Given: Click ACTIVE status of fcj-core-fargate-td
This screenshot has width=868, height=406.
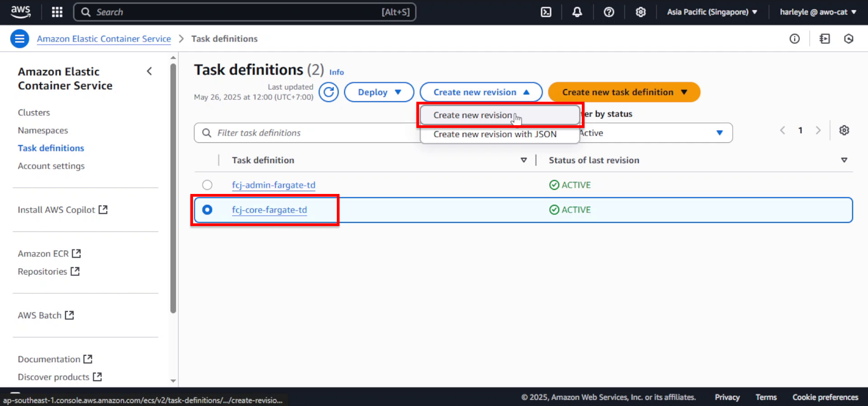Looking at the screenshot, I should 570,210.
